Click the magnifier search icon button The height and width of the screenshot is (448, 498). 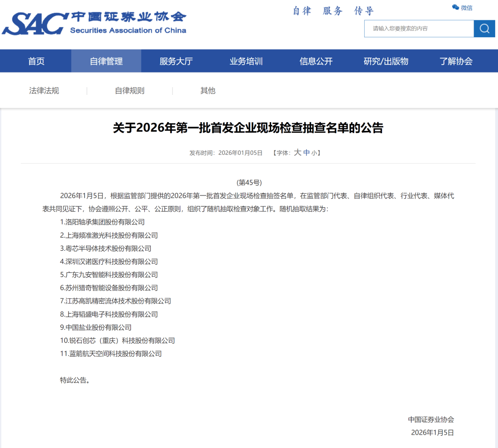pyautogui.click(x=484, y=29)
